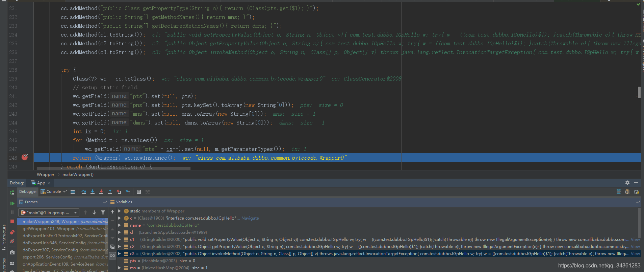Show execution point
Screen dimensions: 644x272
point(72,192)
